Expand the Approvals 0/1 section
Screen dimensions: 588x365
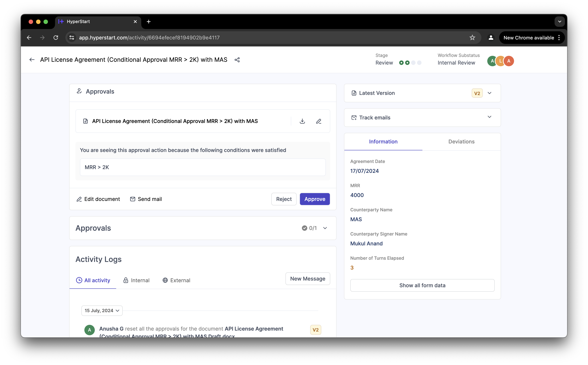[x=325, y=228]
